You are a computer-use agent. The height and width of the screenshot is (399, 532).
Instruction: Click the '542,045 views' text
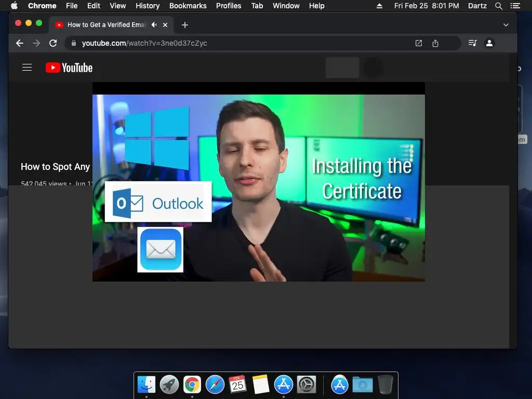pyautogui.click(x=44, y=183)
